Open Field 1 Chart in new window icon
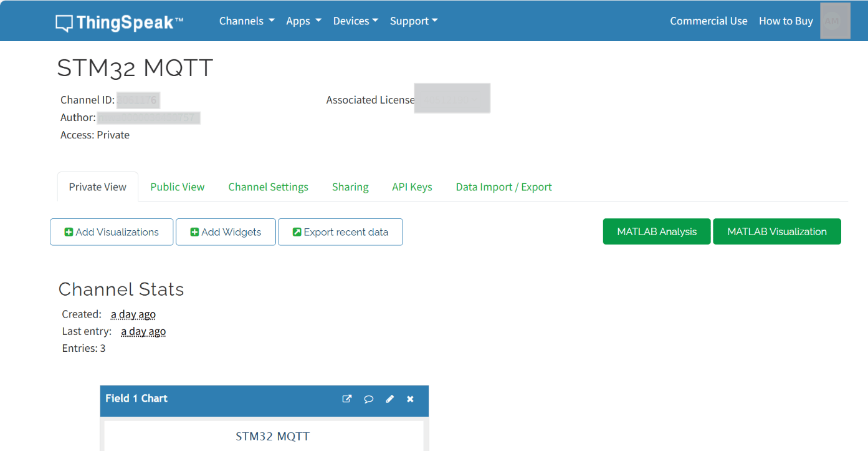Screen dimensions: 868x451 click(347, 399)
